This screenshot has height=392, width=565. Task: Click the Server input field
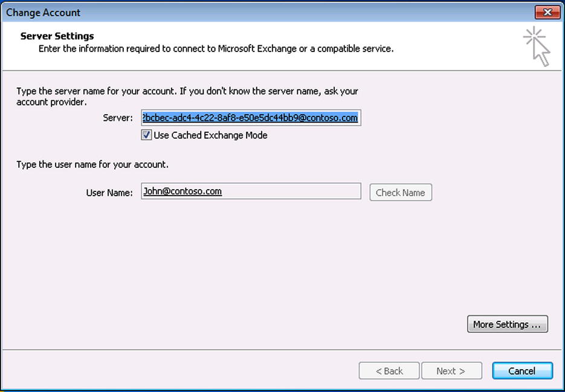click(x=251, y=118)
